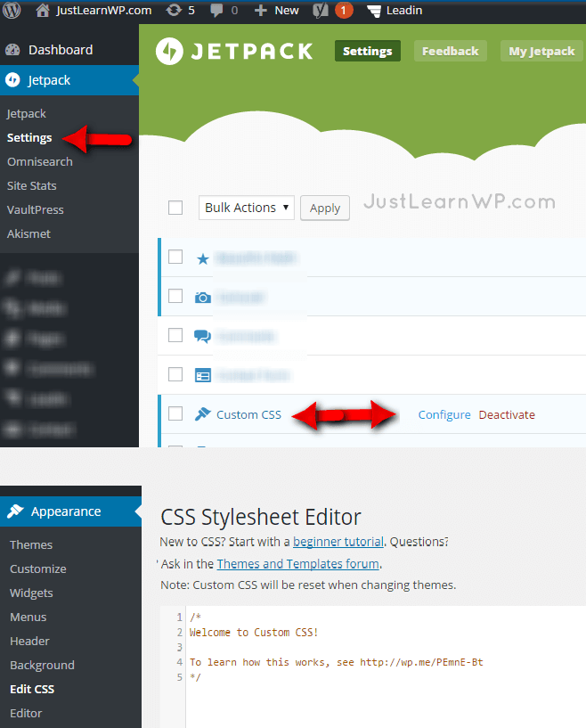Open Omnisearch in the Jetpack submenu
Viewport: 586px width, 728px height.
(x=40, y=162)
